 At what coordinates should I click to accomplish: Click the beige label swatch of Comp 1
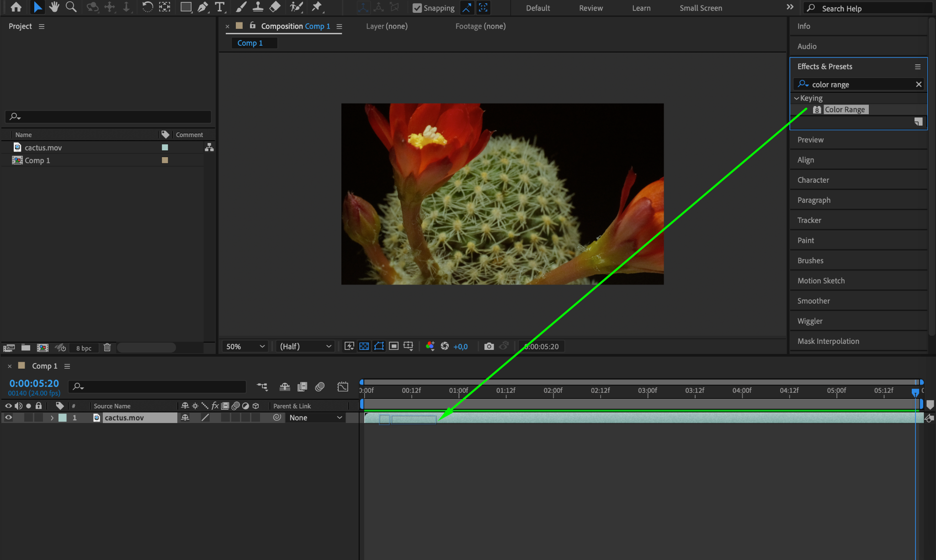tap(165, 160)
